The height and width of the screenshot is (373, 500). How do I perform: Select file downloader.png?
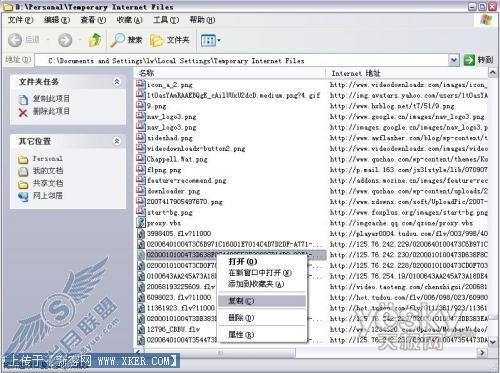[173, 191]
